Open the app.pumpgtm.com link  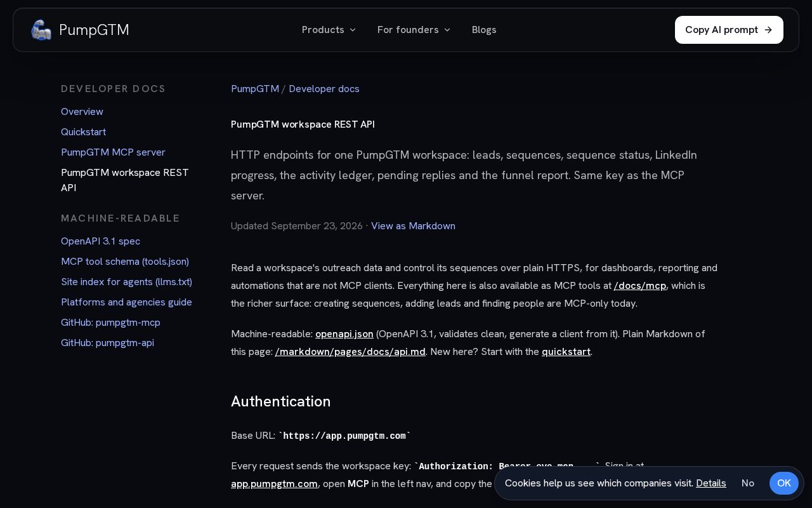click(x=274, y=484)
